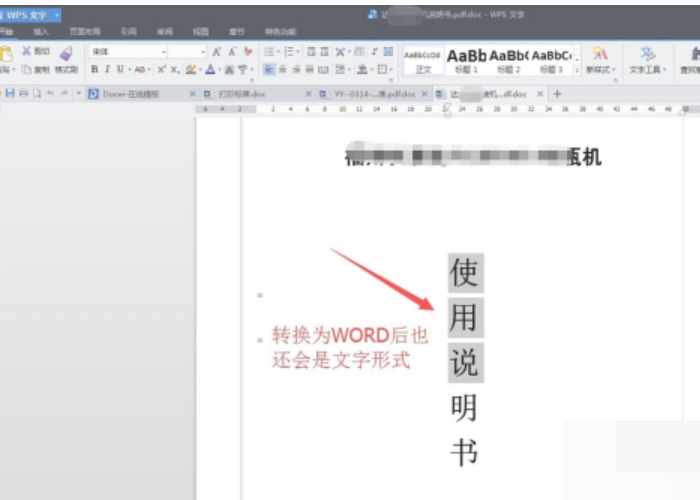Click the Print Preview icon
This screenshot has width=700, height=500.
pos(37,93)
